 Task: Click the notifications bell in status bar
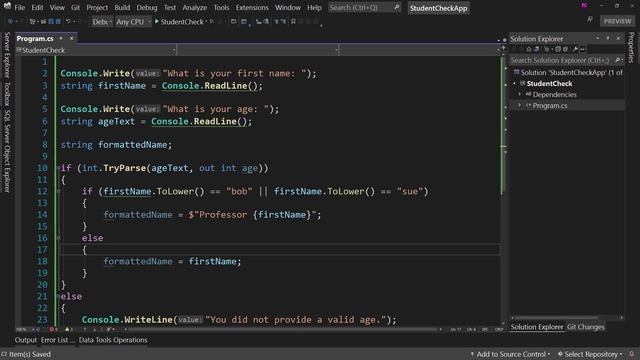[632, 354]
